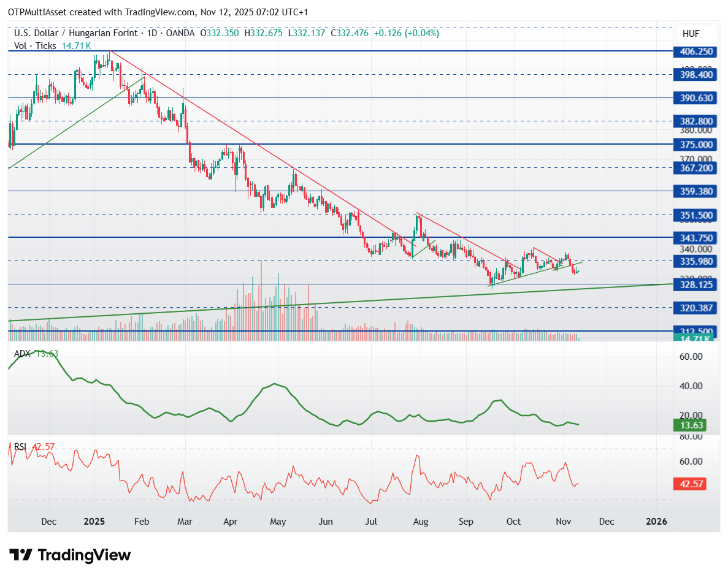The height and width of the screenshot is (578, 728).
Task: Click the 343.750 price level label
Action: (x=694, y=237)
